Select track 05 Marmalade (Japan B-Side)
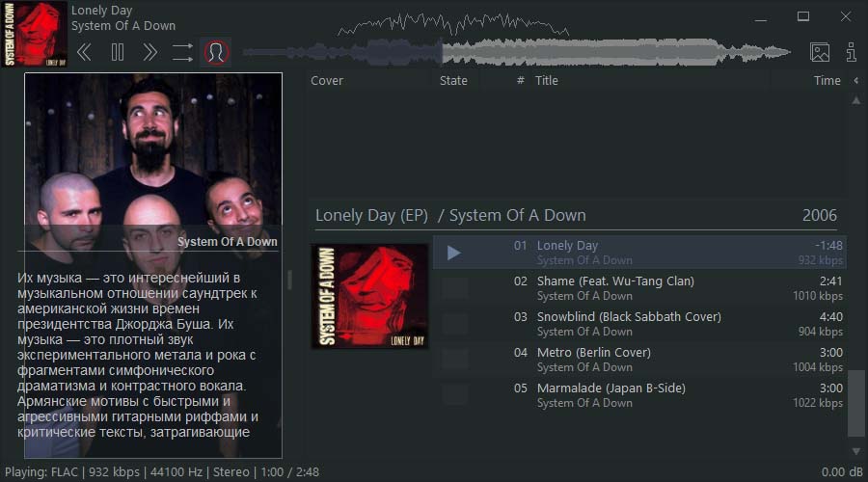This screenshot has height=482, width=868. pyautogui.click(x=639, y=395)
